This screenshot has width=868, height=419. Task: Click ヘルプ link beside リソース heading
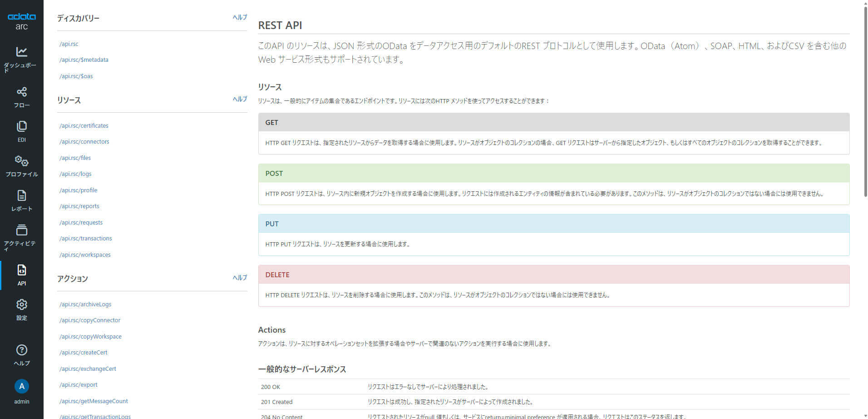[x=240, y=99]
